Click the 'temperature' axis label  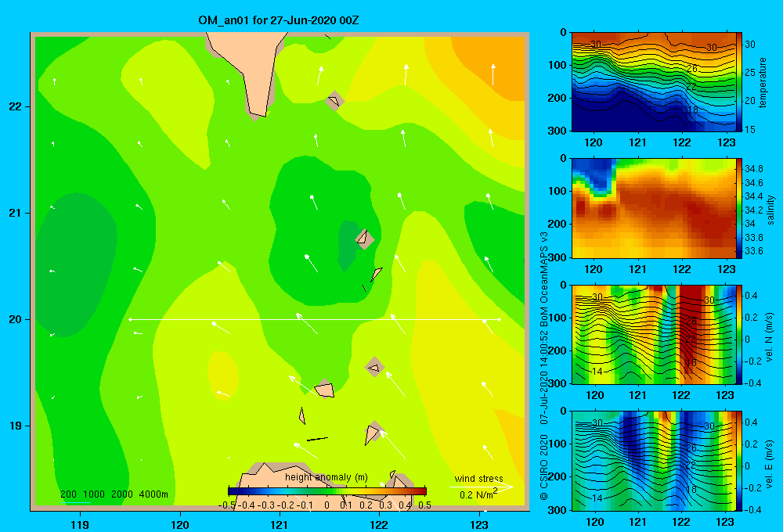[x=763, y=82]
